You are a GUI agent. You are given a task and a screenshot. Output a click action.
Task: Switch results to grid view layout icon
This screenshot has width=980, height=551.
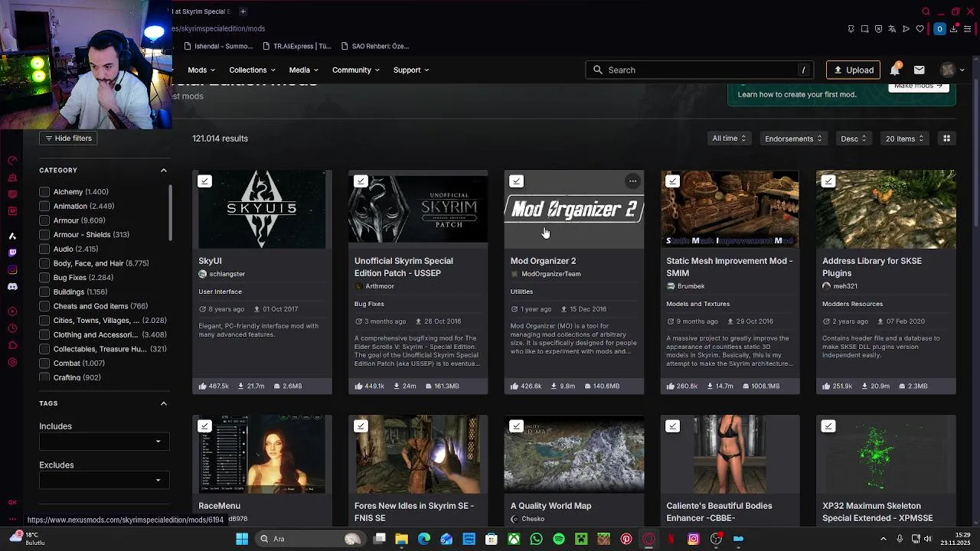[x=946, y=139]
